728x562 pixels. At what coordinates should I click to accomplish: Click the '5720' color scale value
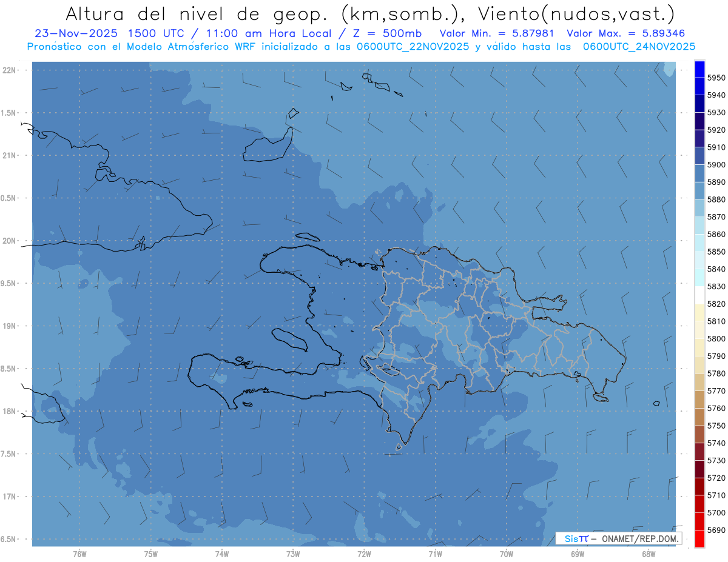716,478
